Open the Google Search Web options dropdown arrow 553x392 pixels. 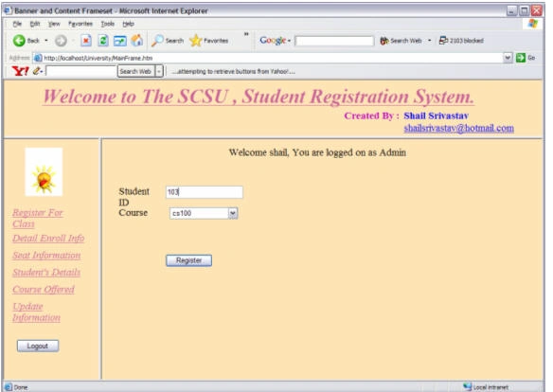click(x=429, y=41)
